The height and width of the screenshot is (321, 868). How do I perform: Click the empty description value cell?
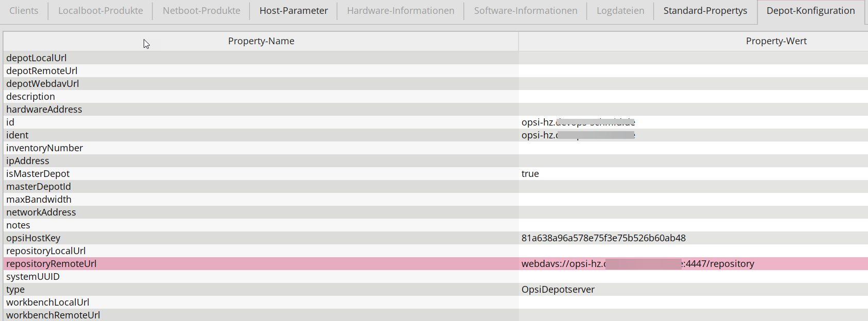coord(693,97)
